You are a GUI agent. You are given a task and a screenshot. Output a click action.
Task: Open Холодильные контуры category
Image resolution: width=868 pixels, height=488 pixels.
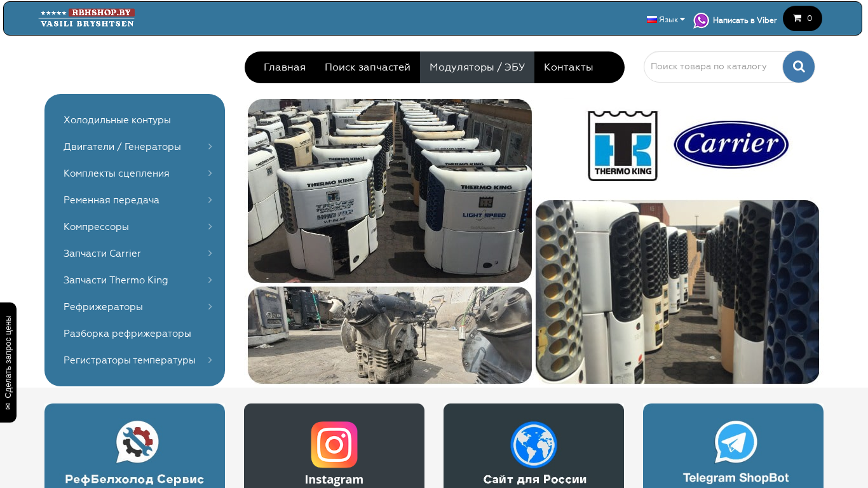(x=117, y=120)
